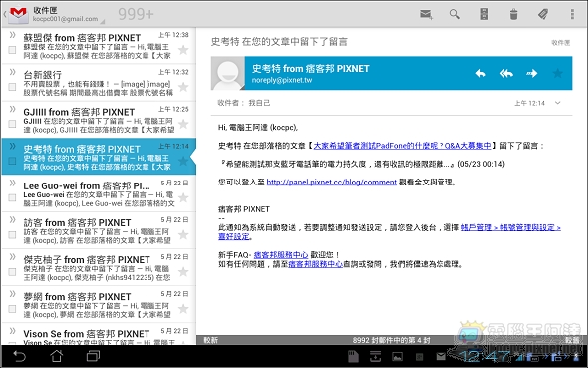Star the 夢網 email
Viewport: 588px width, 368px height.
tap(183, 309)
